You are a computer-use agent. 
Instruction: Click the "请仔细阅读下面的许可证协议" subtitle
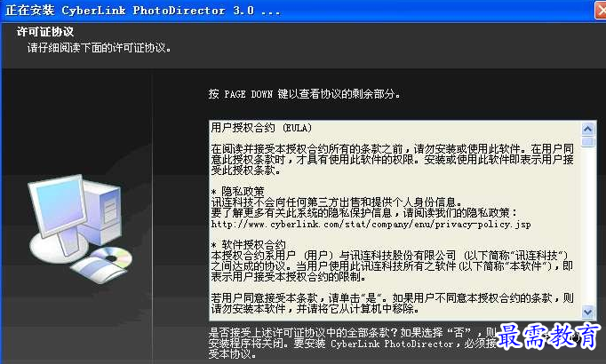click(x=99, y=48)
